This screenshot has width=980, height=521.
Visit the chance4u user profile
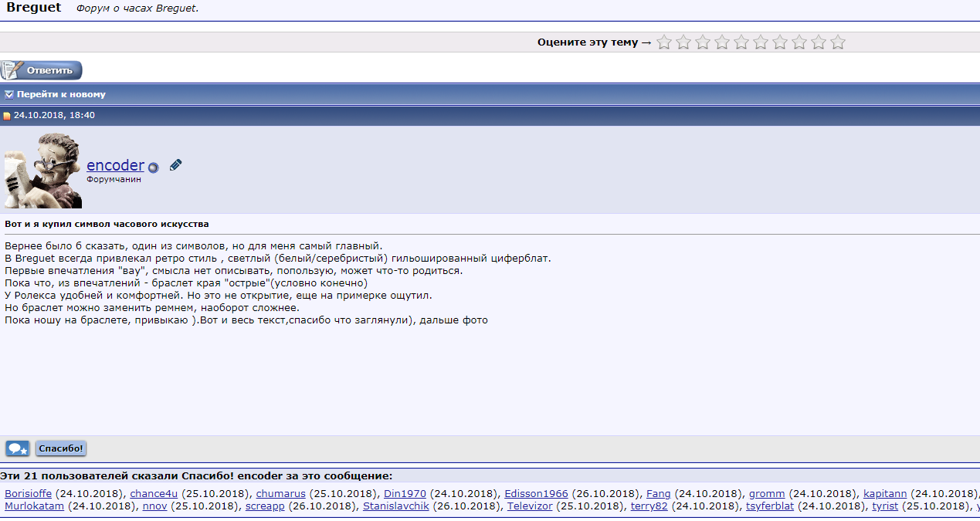click(x=154, y=493)
